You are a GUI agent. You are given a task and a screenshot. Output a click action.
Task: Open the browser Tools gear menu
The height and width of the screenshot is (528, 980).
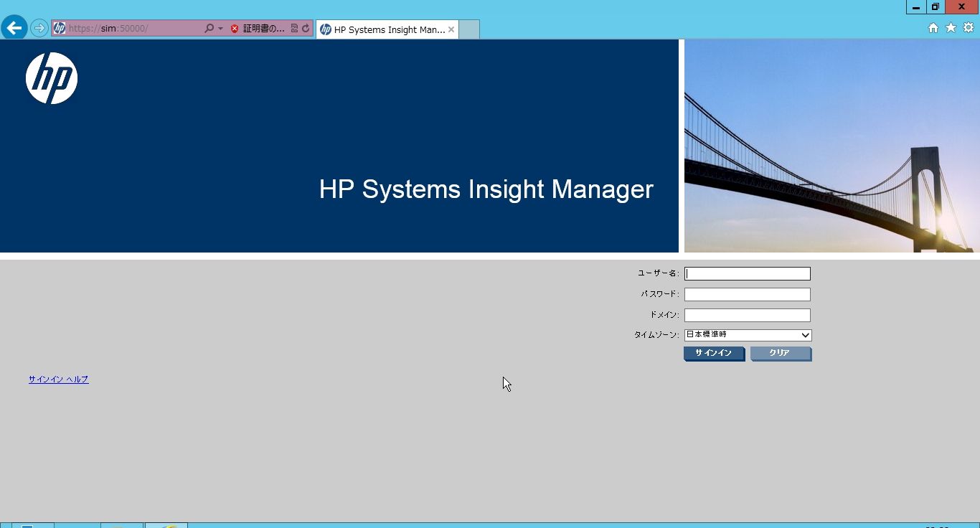point(969,28)
